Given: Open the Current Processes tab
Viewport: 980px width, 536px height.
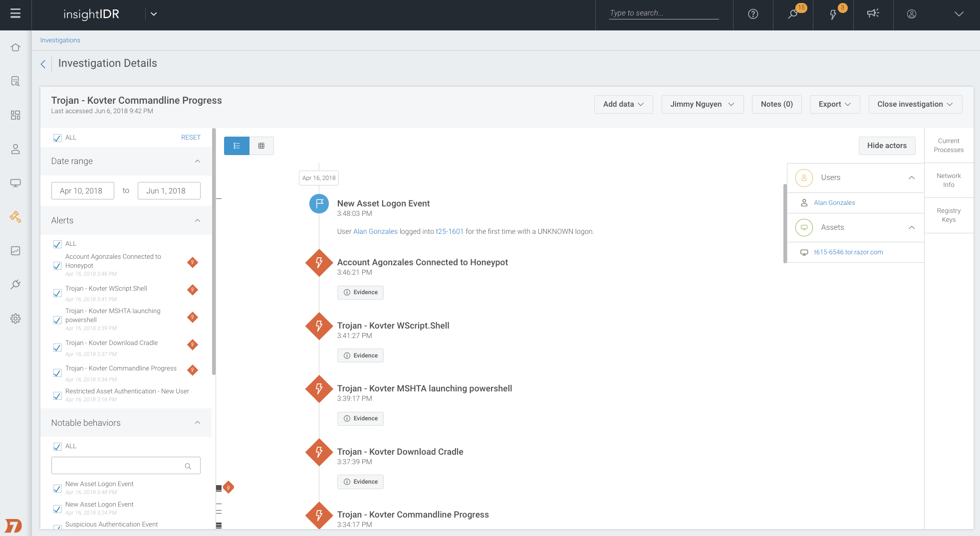Looking at the screenshot, I should 949,145.
